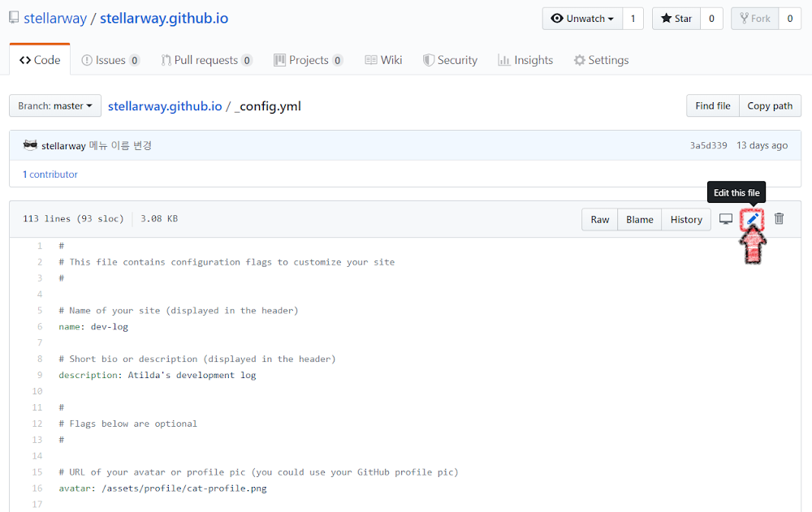Open the forks count 0

[790, 19]
